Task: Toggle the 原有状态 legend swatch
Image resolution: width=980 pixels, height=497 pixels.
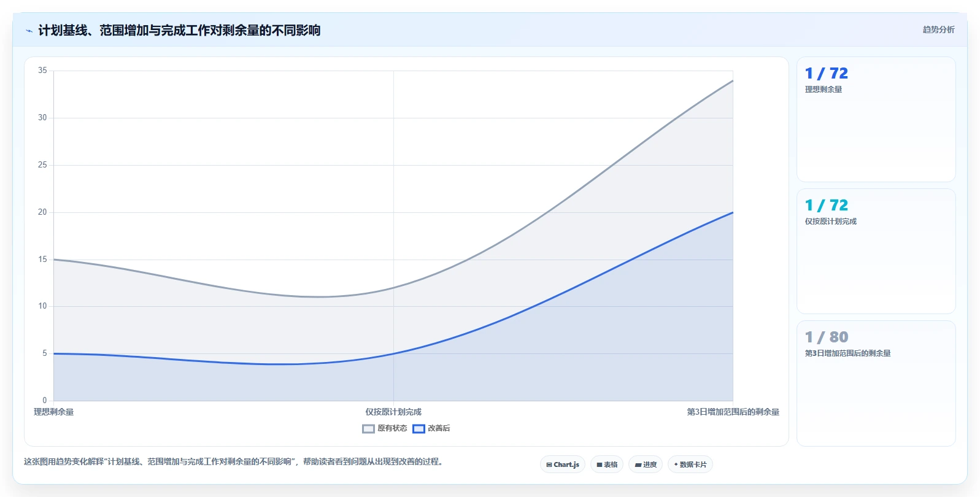Action: pyautogui.click(x=368, y=429)
